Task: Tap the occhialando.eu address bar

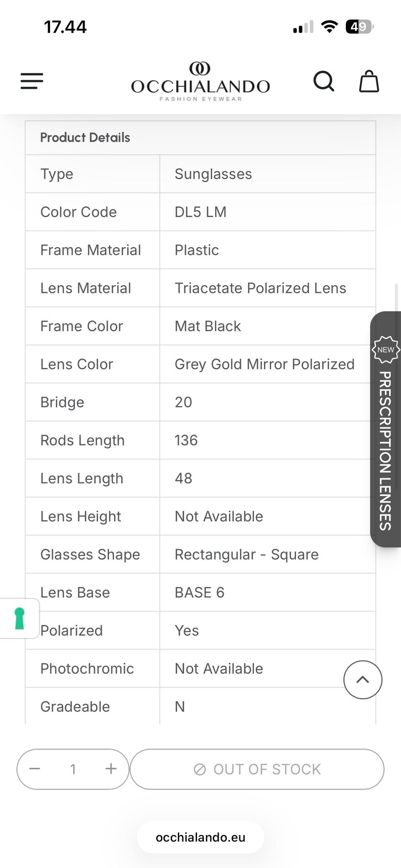Action: [200, 837]
